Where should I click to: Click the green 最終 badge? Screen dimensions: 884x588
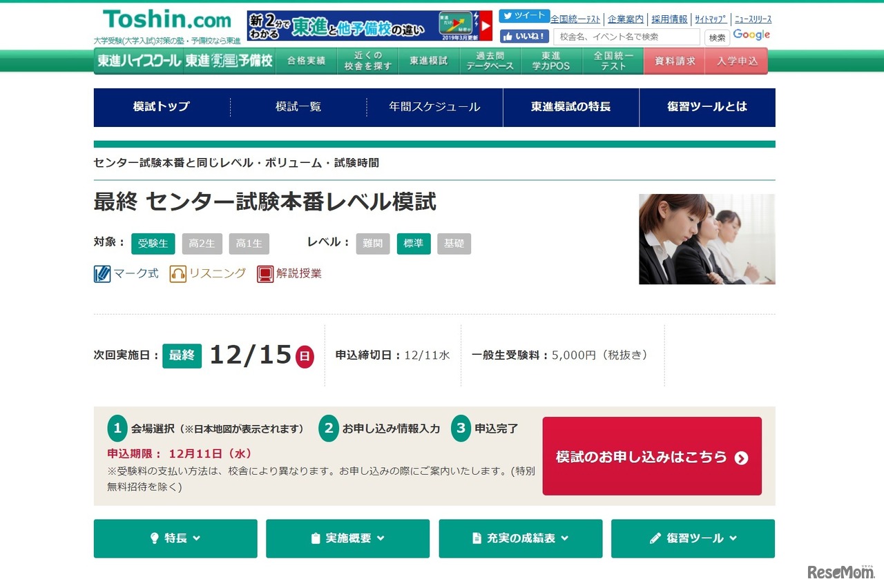point(182,355)
